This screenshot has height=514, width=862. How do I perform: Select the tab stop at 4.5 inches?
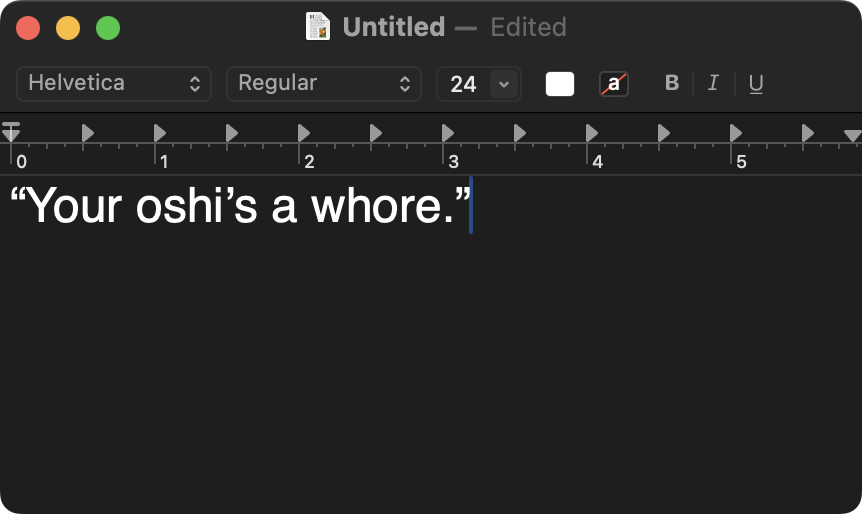click(664, 133)
